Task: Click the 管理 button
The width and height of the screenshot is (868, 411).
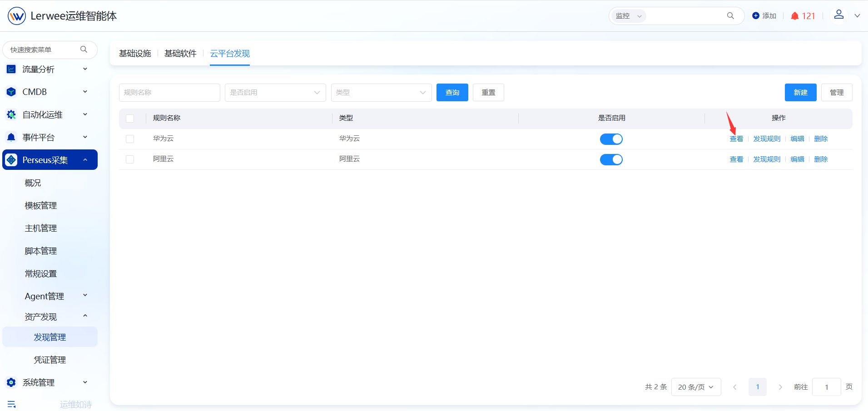Action: coord(837,93)
